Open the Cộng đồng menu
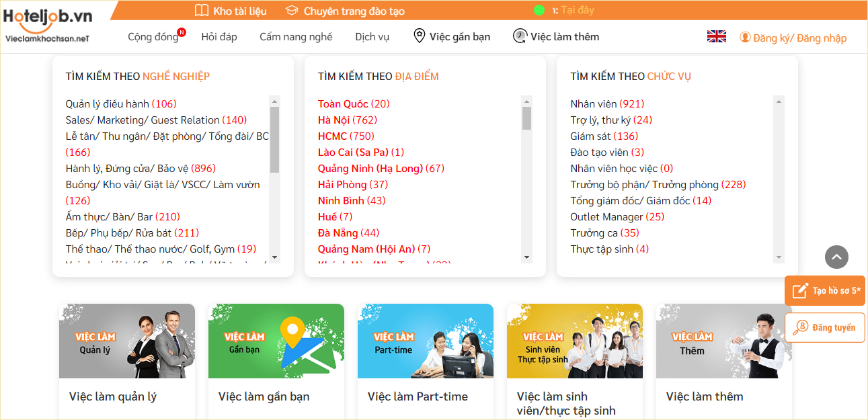868x420 pixels. pos(153,37)
